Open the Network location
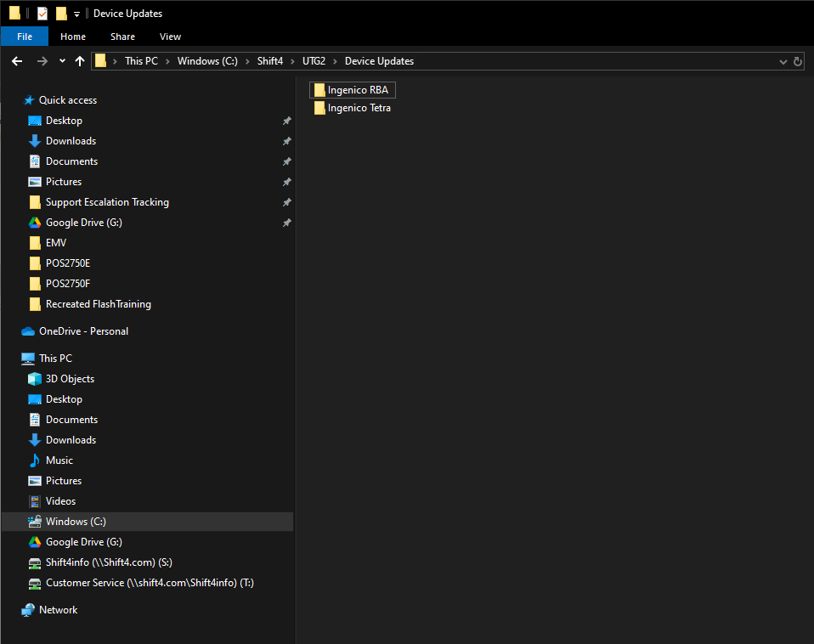This screenshot has width=814, height=644. (x=58, y=610)
